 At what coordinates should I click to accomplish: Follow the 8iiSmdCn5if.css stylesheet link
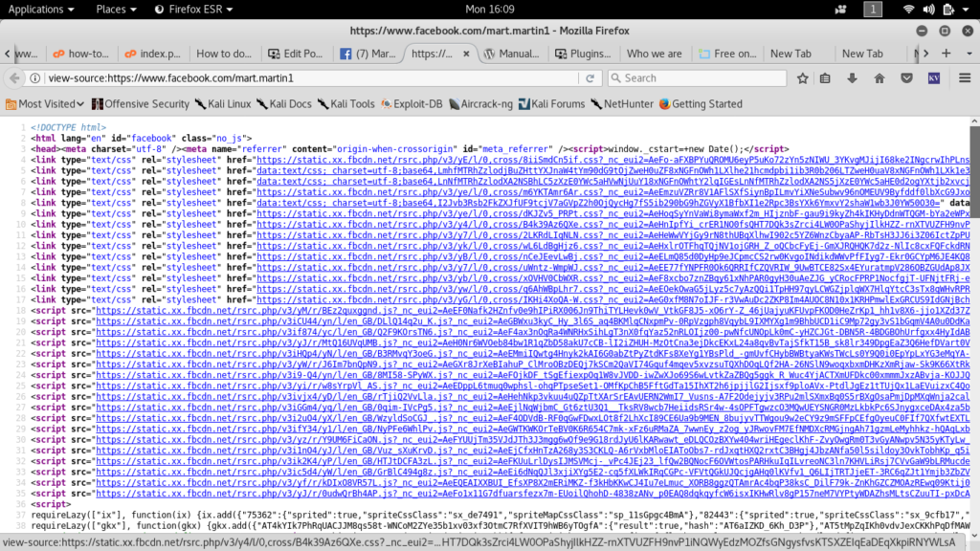click(613, 160)
